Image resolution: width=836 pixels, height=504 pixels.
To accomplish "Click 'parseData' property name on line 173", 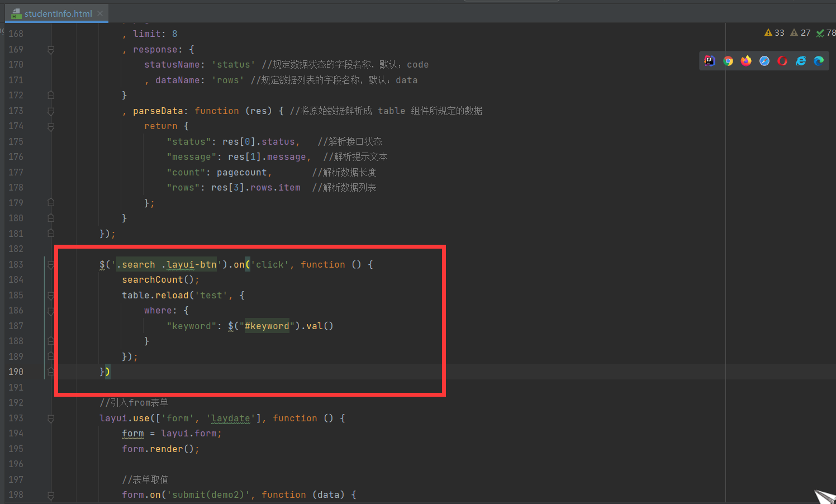I will coord(158,111).
